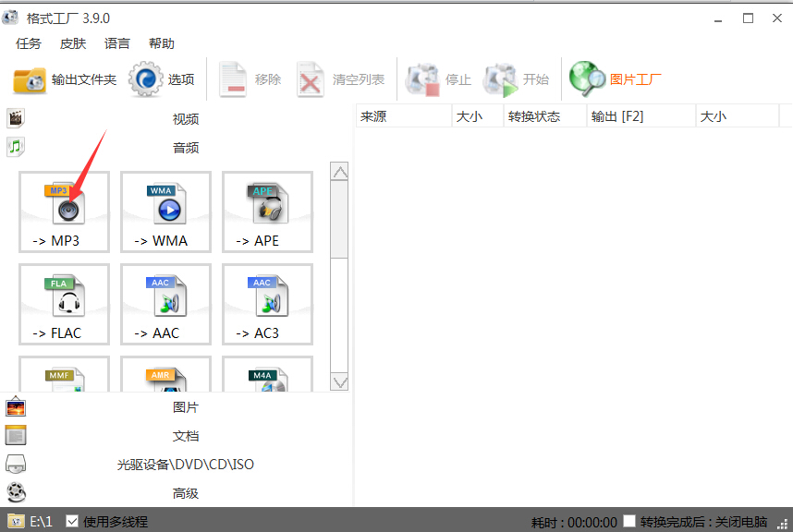Viewport: 793px width, 532px height.
Task: Select the -> FLAC conversion icon
Action: point(64,304)
